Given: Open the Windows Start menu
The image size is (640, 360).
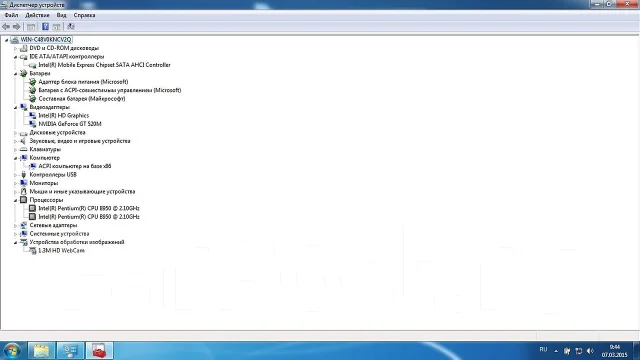Looking at the screenshot, I should coord(12,351).
